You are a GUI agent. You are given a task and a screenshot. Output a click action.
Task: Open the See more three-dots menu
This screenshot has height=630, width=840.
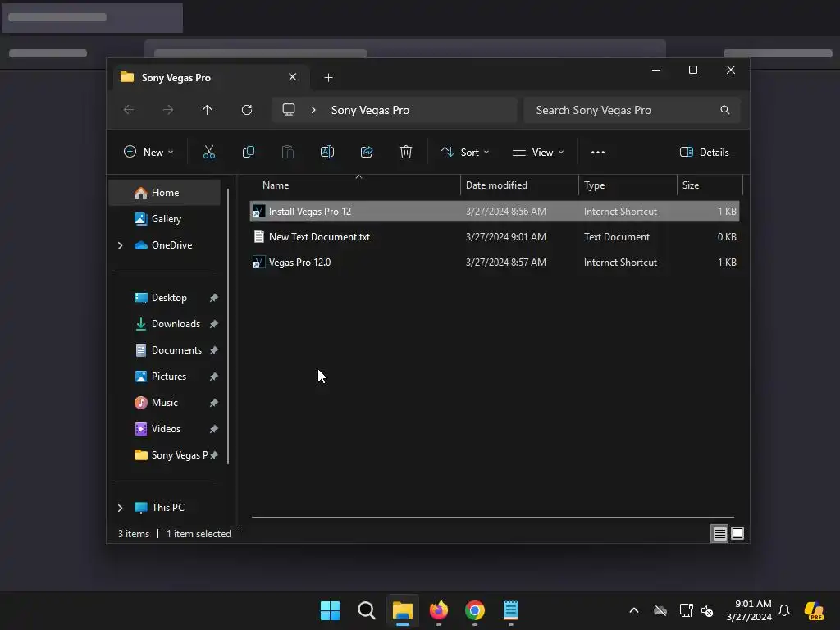(598, 152)
